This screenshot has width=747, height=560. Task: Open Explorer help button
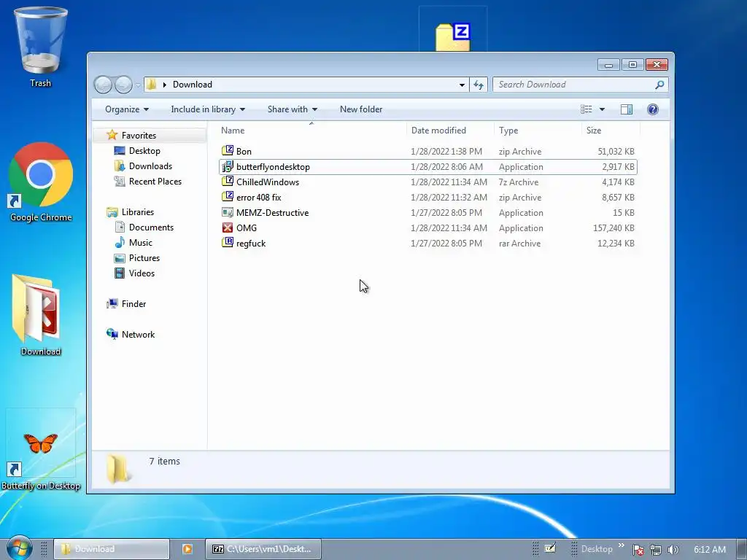click(x=653, y=109)
